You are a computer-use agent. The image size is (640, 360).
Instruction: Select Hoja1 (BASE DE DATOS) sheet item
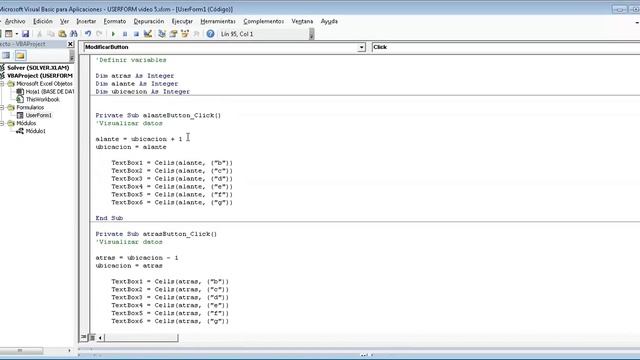pyautogui.click(x=50, y=91)
